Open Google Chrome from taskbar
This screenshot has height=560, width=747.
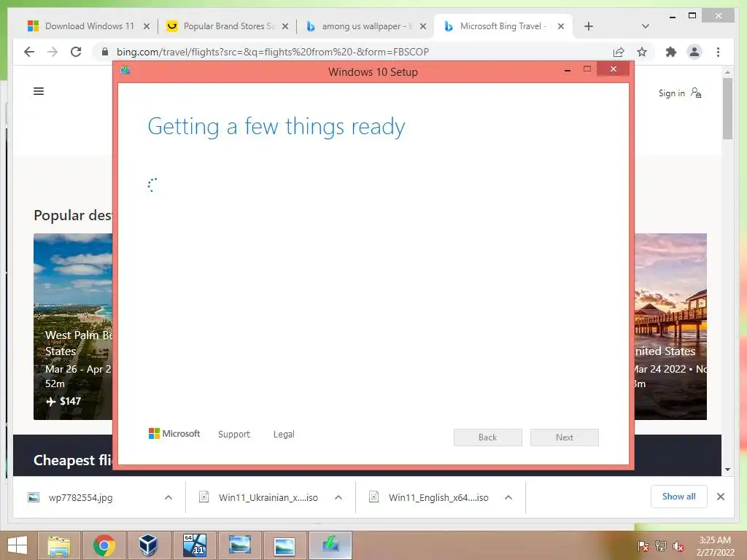click(x=104, y=545)
